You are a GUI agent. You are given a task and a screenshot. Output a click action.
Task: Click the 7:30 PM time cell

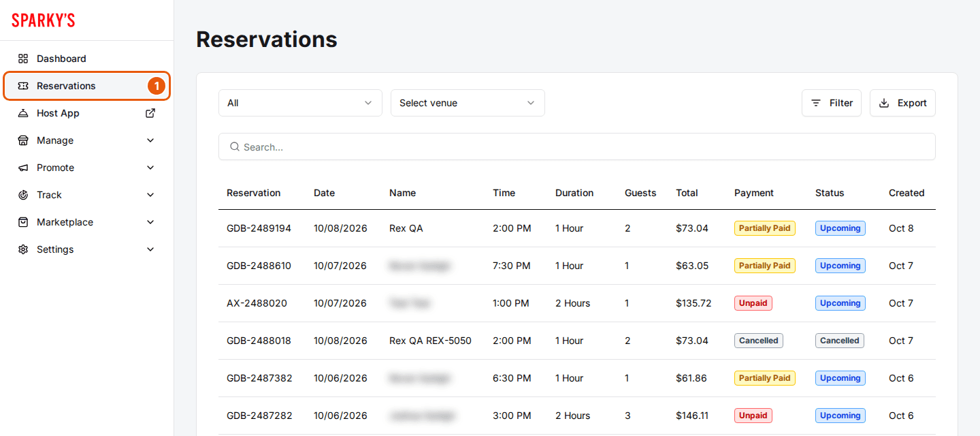[x=512, y=266]
